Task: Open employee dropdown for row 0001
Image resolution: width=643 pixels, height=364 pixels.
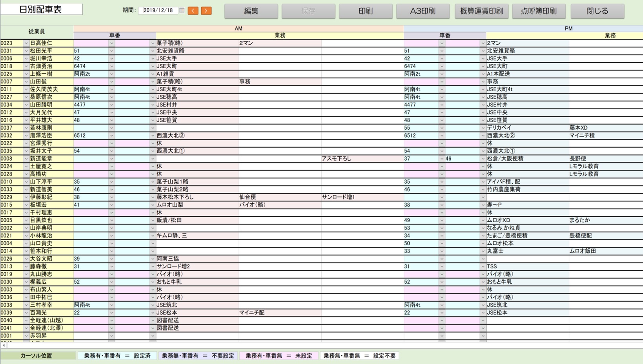Action: click(x=26, y=336)
